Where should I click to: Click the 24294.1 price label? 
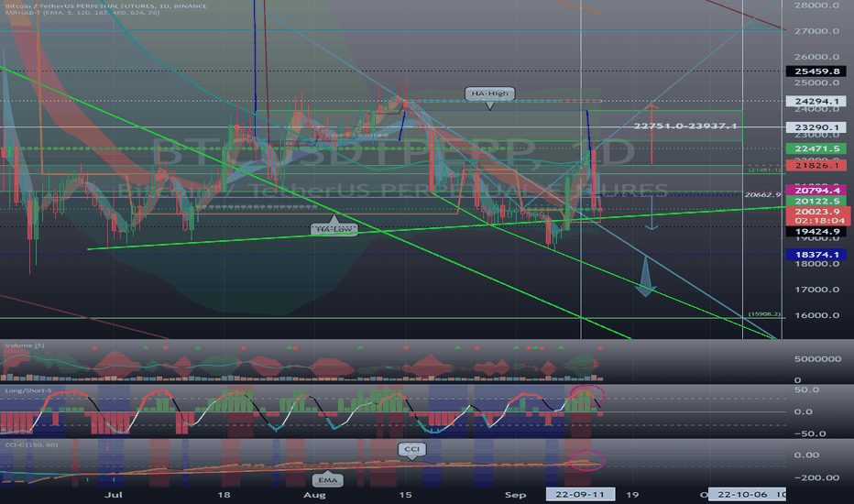coord(816,102)
